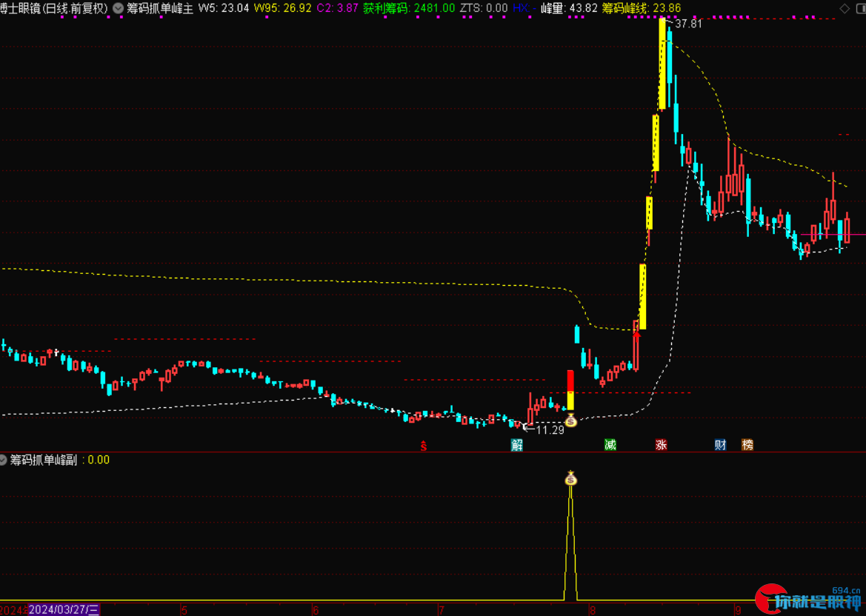Click the red $ event marker
Viewport: 866px width, 616px height.
[424, 446]
